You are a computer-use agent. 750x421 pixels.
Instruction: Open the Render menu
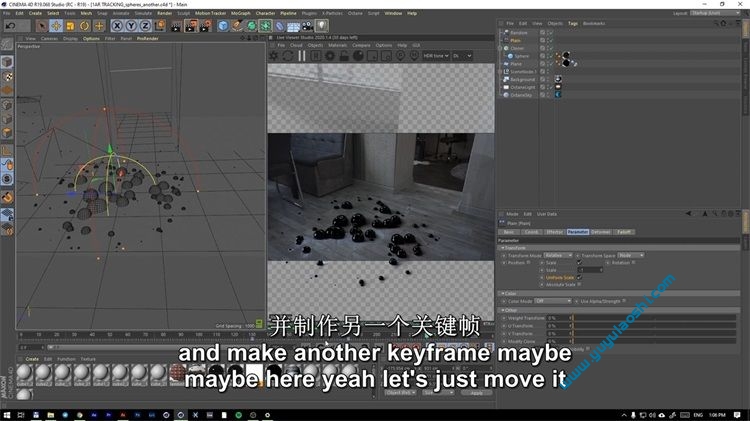click(x=164, y=13)
